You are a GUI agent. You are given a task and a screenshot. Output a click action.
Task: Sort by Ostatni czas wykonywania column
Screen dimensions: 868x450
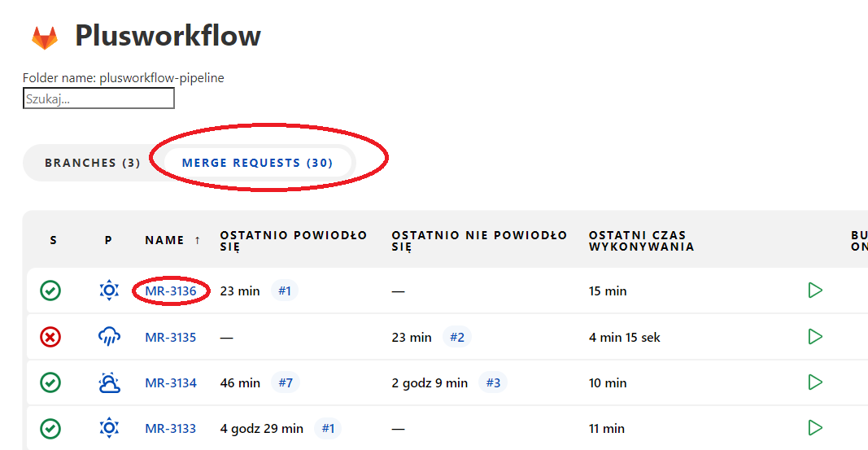coord(641,241)
